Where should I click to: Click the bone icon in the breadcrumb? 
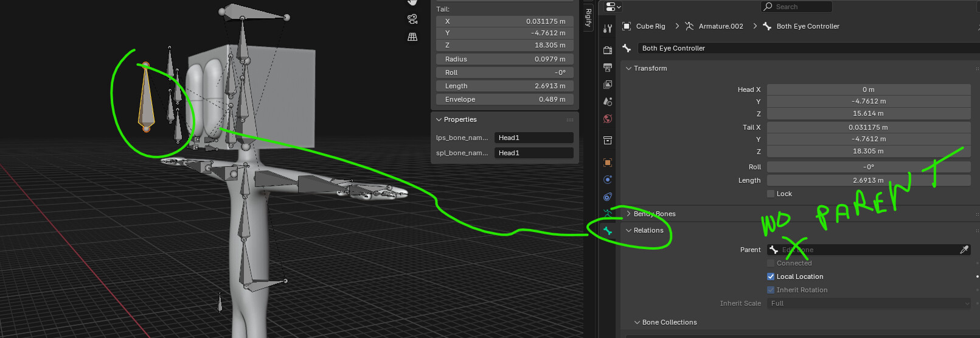pyautogui.click(x=767, y=26)
